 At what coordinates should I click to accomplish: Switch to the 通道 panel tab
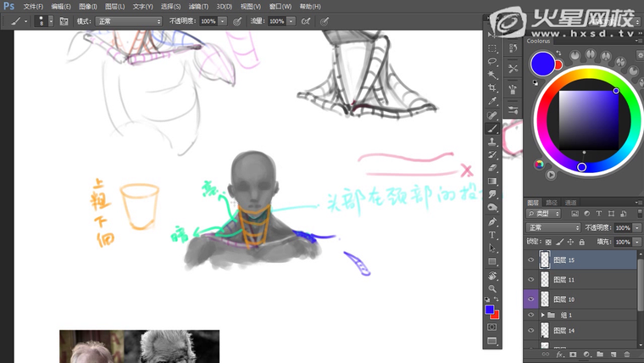pos(570,204)
